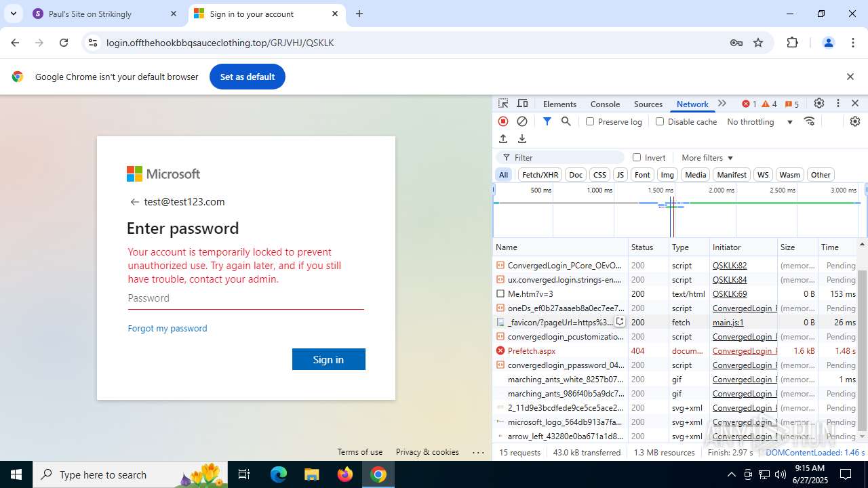Show the error count badge
868x488 pixels.
click(x=749, y=104)
